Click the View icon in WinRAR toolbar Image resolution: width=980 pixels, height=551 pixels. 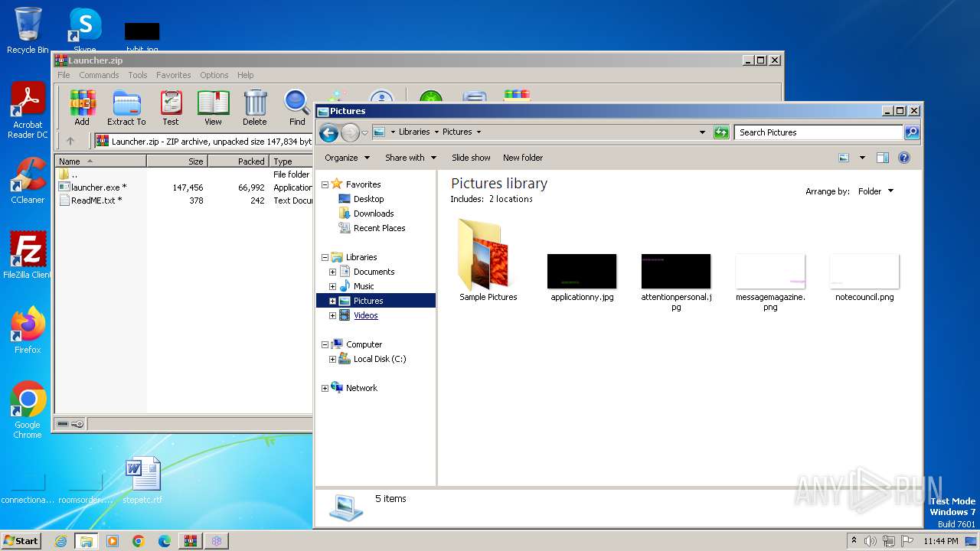[x=213, y=107]
